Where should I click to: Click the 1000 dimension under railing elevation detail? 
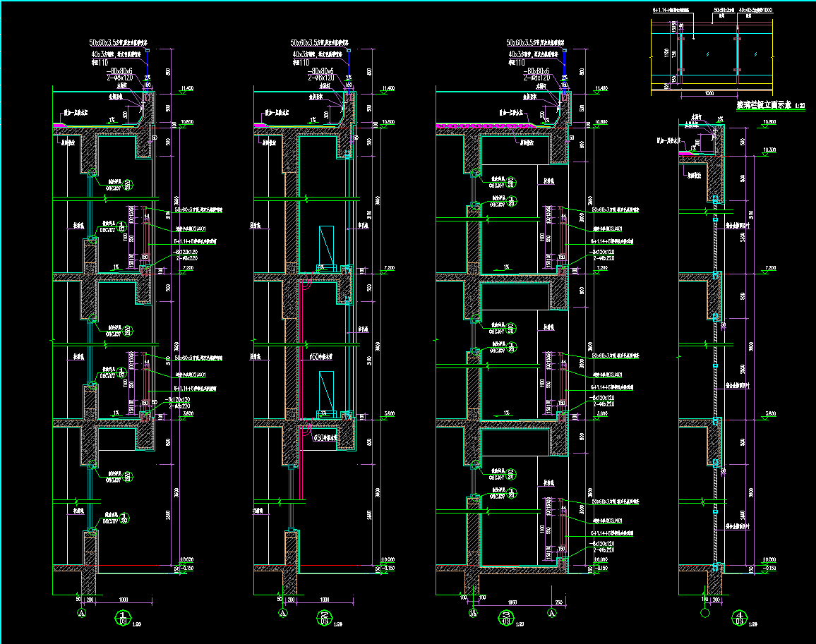(x=710, y=92)
